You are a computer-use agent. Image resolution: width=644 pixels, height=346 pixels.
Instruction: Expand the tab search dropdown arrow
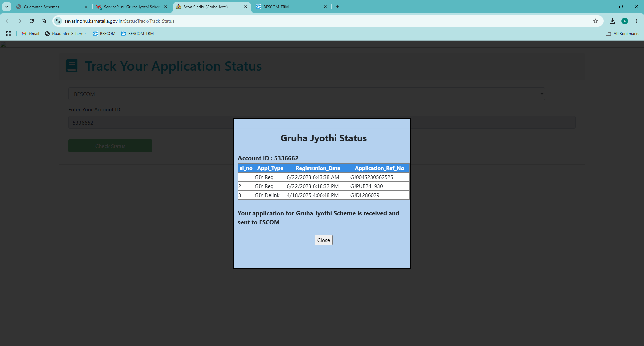[x=7, y=7]
